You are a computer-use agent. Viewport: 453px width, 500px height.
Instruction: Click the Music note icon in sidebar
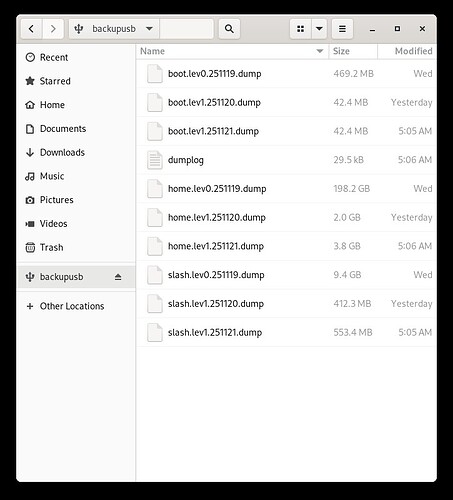[30, 176]
